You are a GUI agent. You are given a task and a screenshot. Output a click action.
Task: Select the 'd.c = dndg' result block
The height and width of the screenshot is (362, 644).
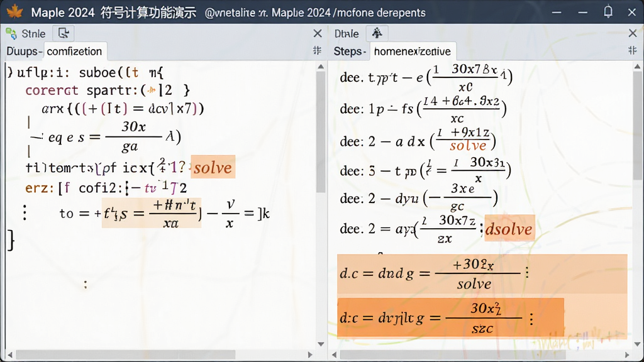[482, 274]
